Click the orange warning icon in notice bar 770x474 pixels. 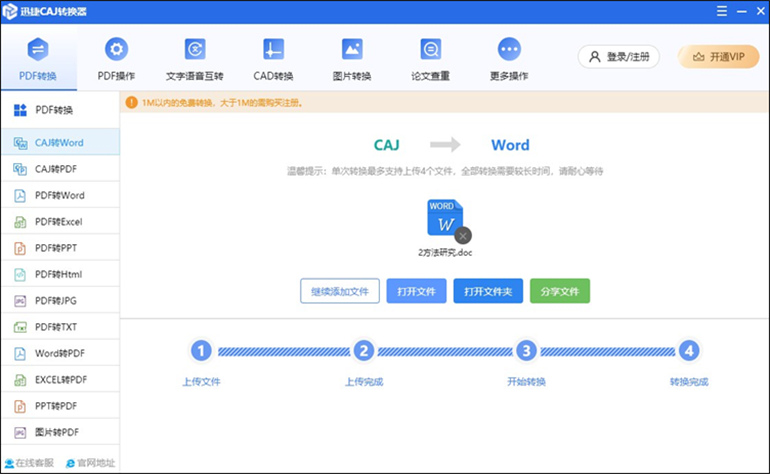pos(132,102)
